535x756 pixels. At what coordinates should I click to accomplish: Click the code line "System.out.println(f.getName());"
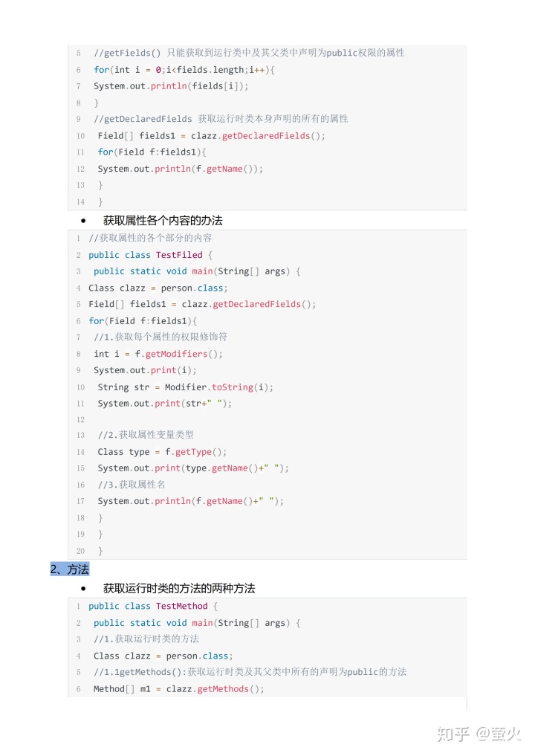tap(181, 169)
